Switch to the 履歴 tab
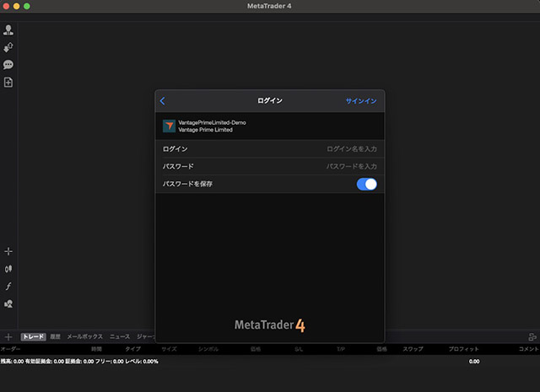The height and width of the screenshot is (392, 540). pyautogui.click(x=55, y=336)
